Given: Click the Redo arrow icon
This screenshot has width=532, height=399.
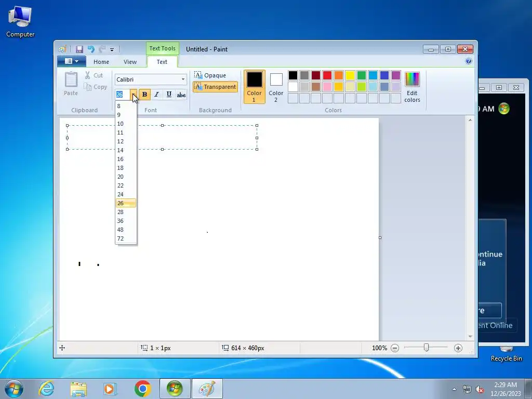Looking at the screenshot, I should [102, 49].
